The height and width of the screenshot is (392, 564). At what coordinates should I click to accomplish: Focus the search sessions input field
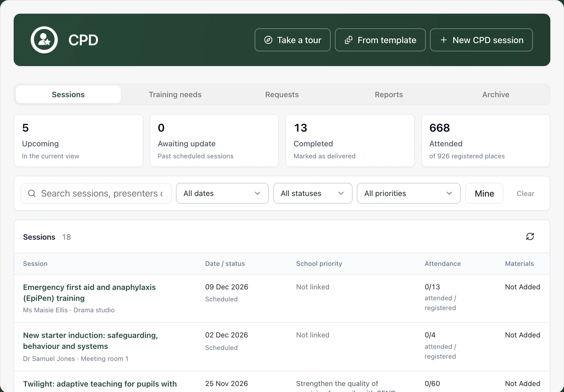(x=96, y=193)
